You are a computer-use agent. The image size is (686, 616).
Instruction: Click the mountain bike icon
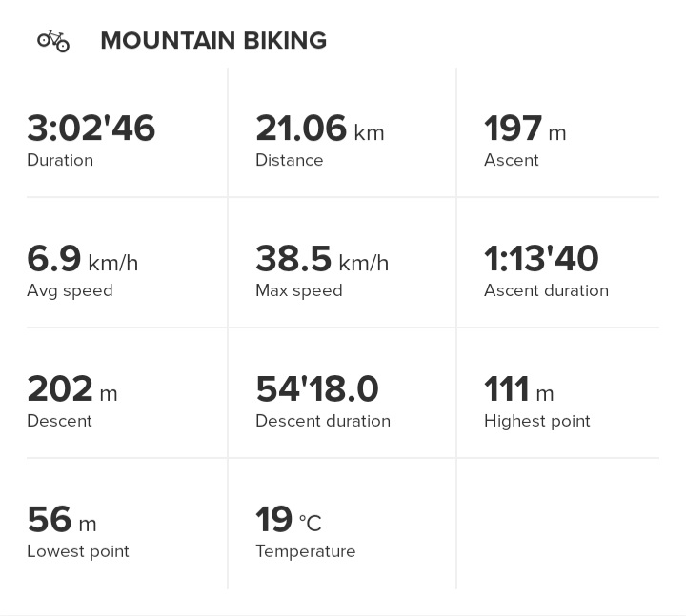tap(53, 41)
